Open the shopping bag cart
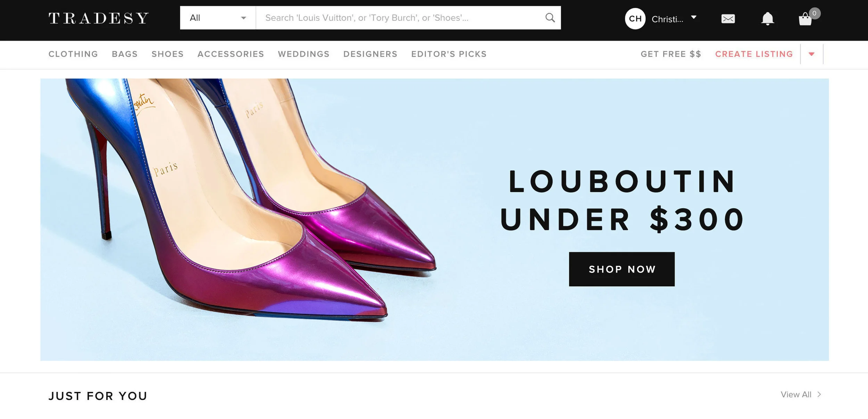Image resolution: width=868 pixels, height=419 pixels. 805,19
